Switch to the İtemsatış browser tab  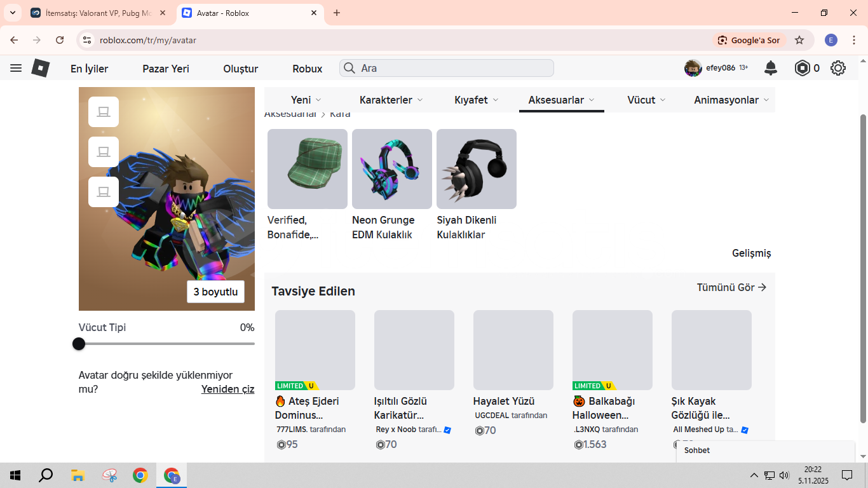[97, 13]
